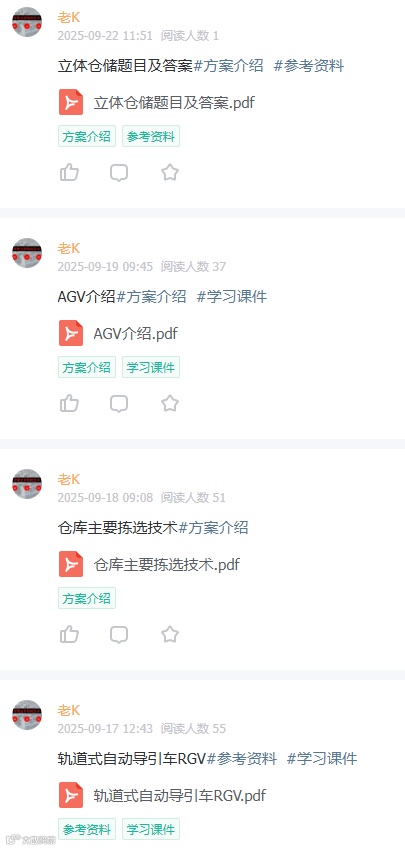Click the #学习课件 hashtag in the RGV post title
The width and height of the screenshot is (405, 850).
322,759
